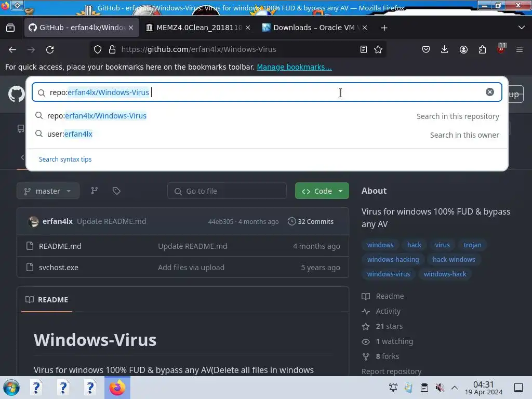
Task: Open tracking protection shield icon
Action: [98, 49]
